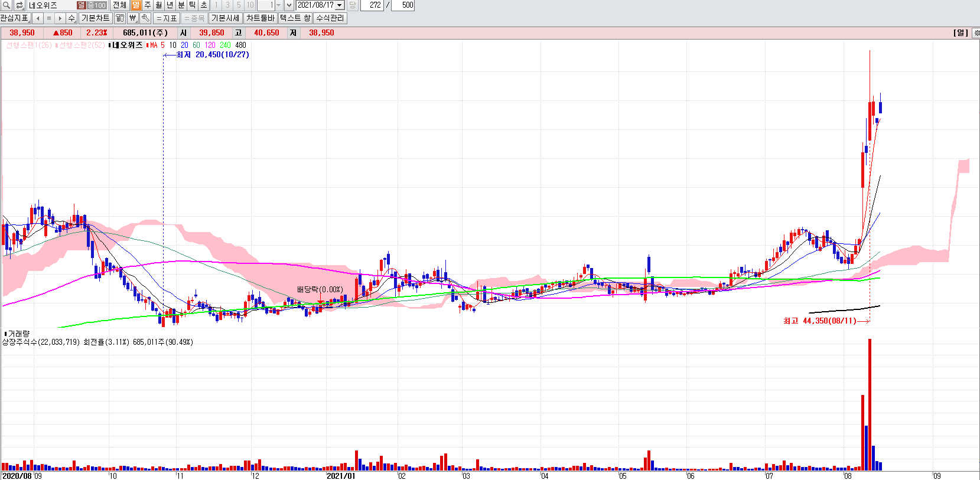Click the 배당락(0.00%) marker label

point(320,290)
